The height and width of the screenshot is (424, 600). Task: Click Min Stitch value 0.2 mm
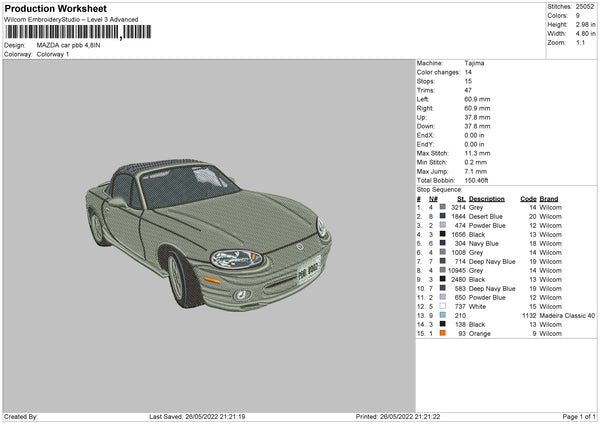[476, 162]
